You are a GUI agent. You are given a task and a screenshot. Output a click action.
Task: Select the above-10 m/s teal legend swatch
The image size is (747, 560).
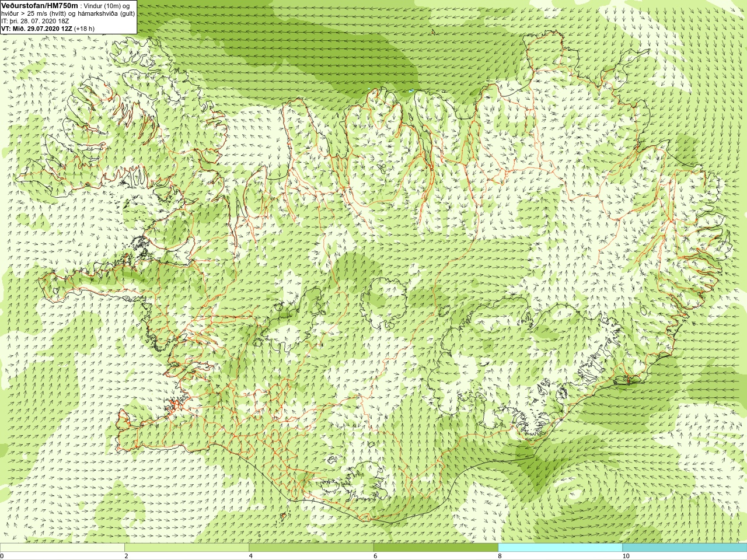click(x=685, y=548)
